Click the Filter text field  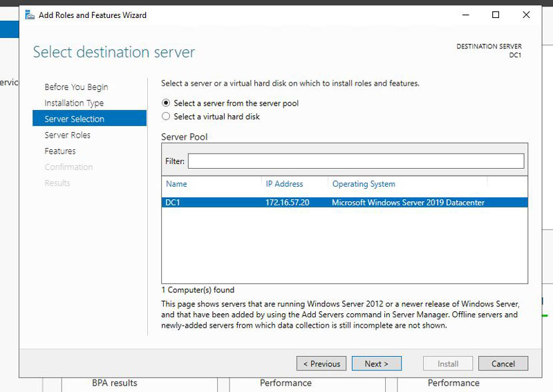click(x=356, y=161)
